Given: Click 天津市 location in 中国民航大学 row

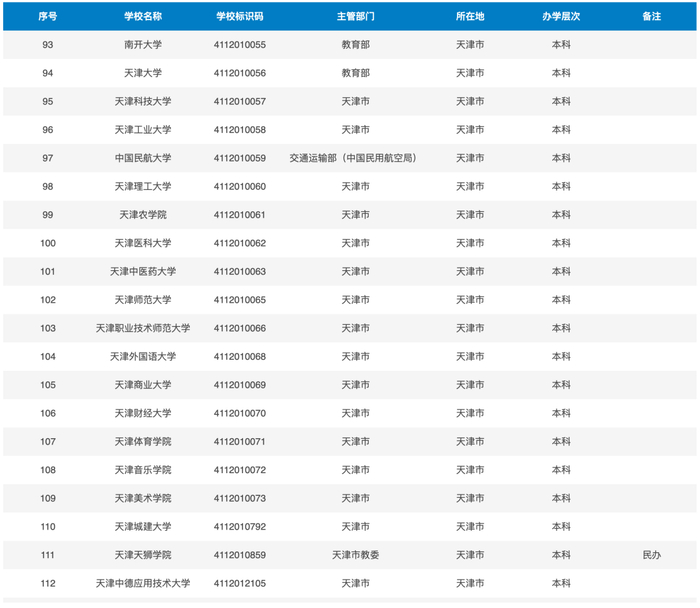Looking at the screenshot, I should coord(470,158).
